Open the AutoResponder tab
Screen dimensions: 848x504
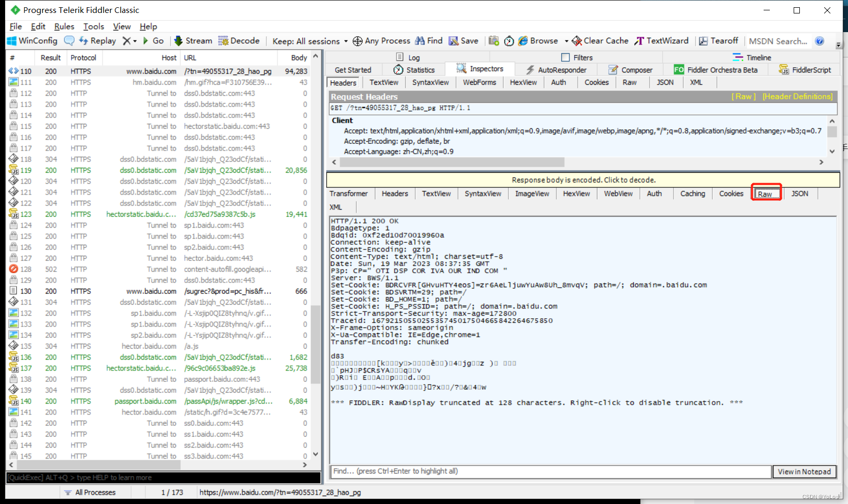pos(556,70)
